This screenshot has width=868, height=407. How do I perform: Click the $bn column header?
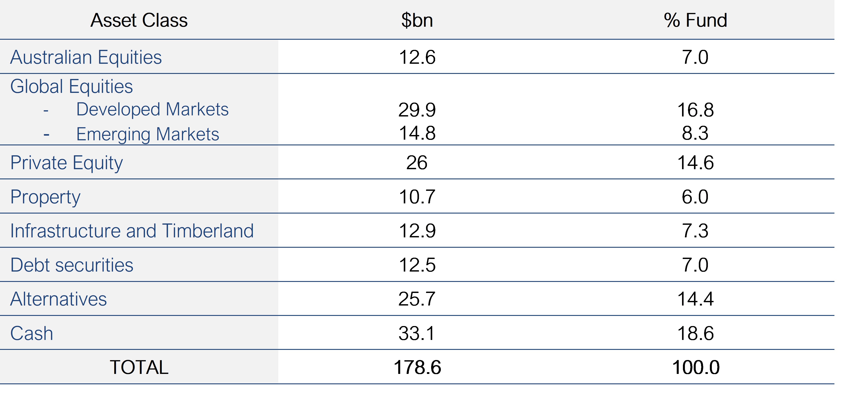point(417,20)
